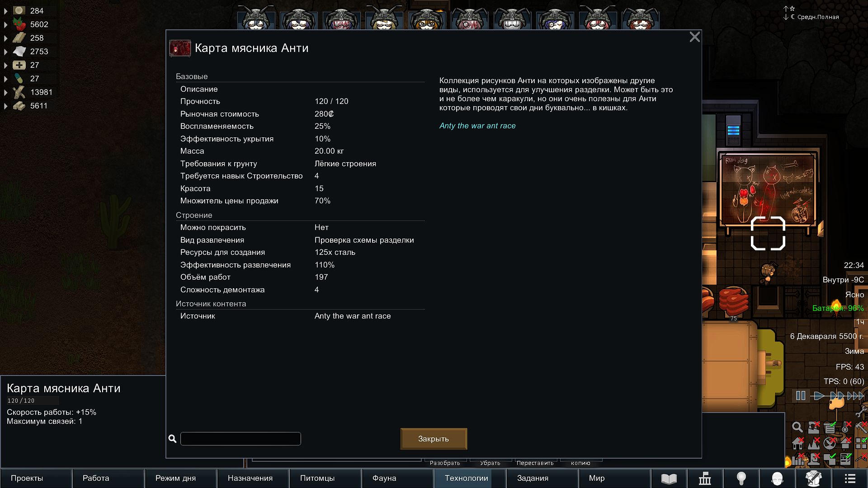Click the magnifier icon beside the search field
Screen dimensions: 868x488
[x=172, y=439]
